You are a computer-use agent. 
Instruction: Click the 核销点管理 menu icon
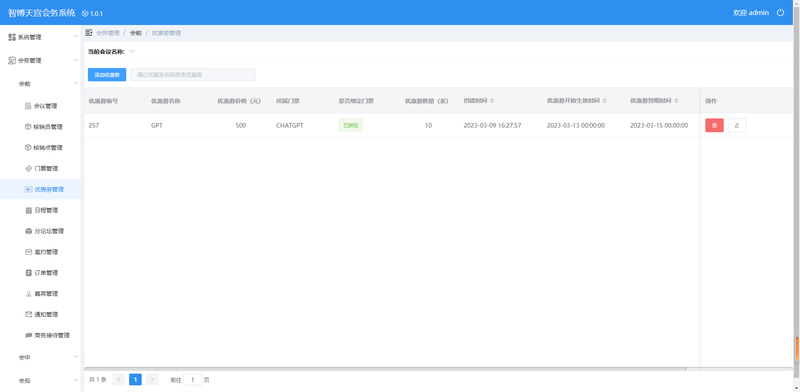tap(28, 148)
